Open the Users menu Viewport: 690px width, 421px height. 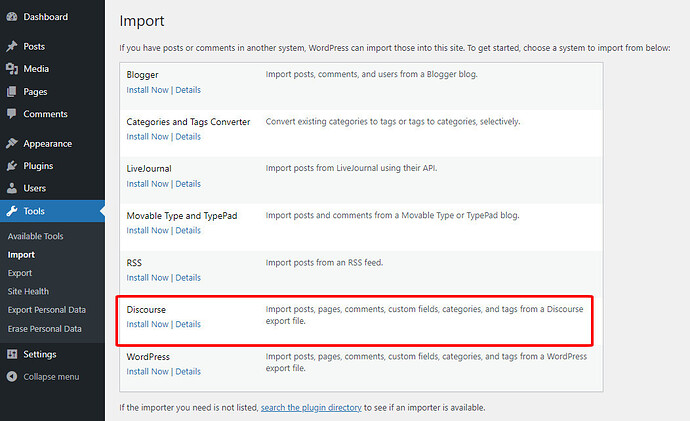click(34, 188)
